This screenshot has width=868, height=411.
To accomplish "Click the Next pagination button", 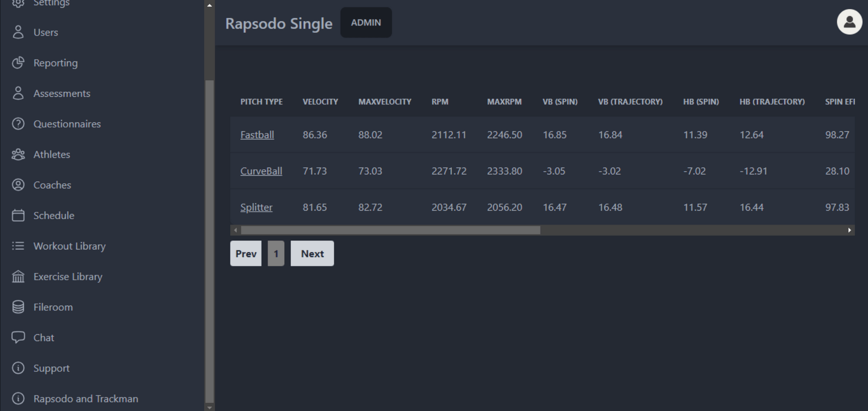I will coord(312,253).
